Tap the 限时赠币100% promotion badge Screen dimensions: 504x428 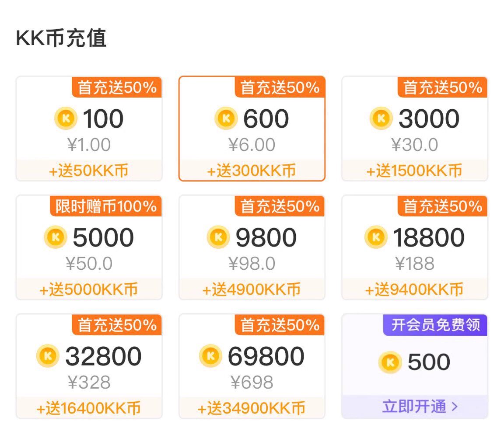pyautogui.click(x=105, y=206)
